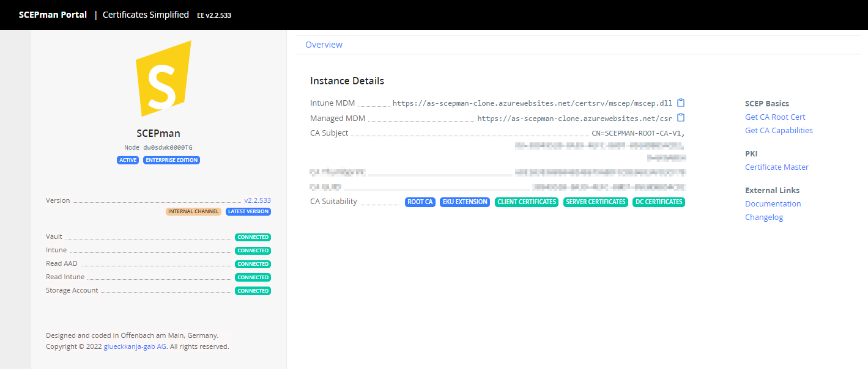Open the Overview tab
This screenshot has height=369, width=868.
(324, 45)
